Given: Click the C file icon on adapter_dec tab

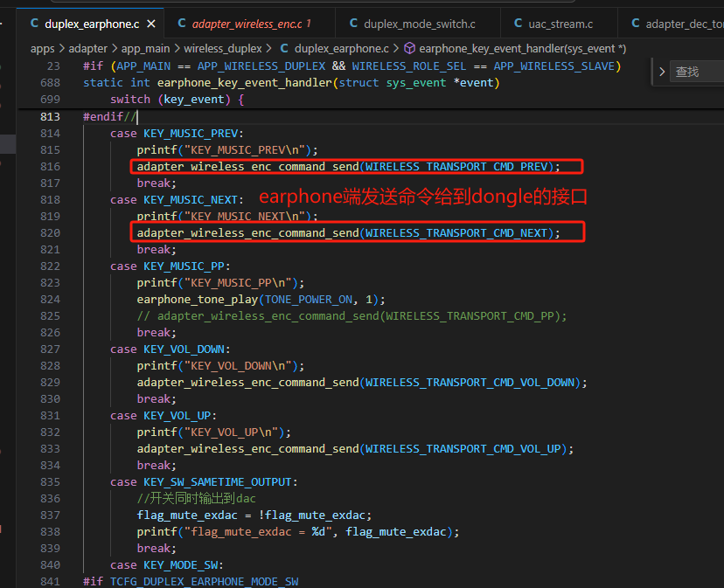Looking at the screenshot, I should (x=636, y=23).
